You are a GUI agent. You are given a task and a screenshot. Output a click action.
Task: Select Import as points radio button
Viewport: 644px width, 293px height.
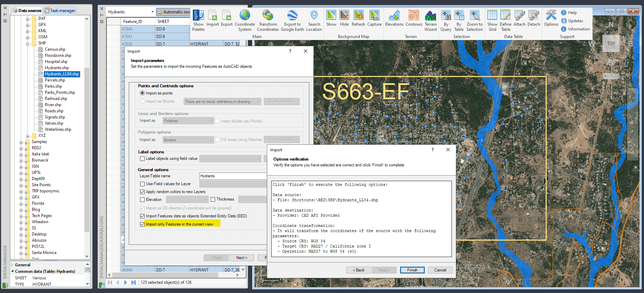click(x=143, y=93)
